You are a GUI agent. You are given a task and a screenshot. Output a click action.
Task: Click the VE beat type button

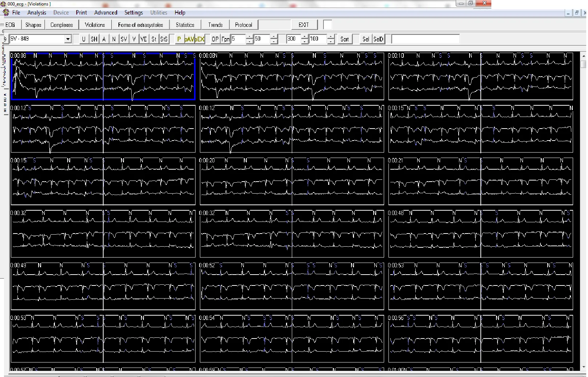pos(144,39)
